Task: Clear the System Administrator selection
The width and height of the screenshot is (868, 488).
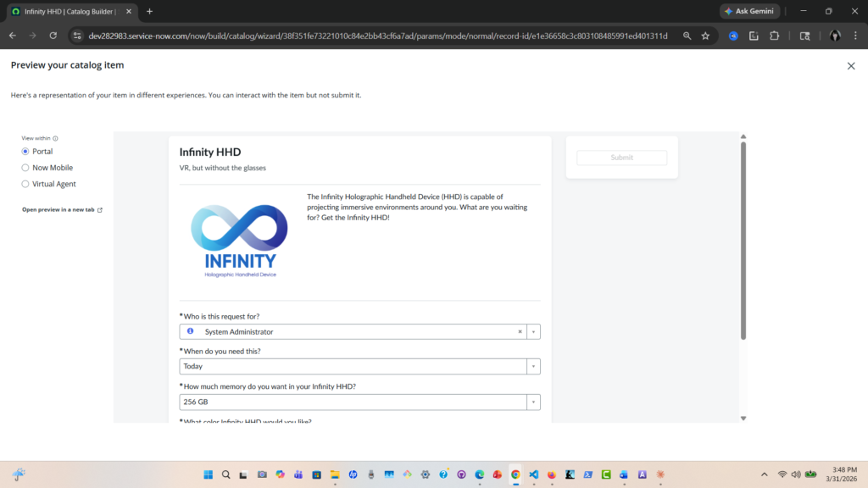Action: pos(520,332)
